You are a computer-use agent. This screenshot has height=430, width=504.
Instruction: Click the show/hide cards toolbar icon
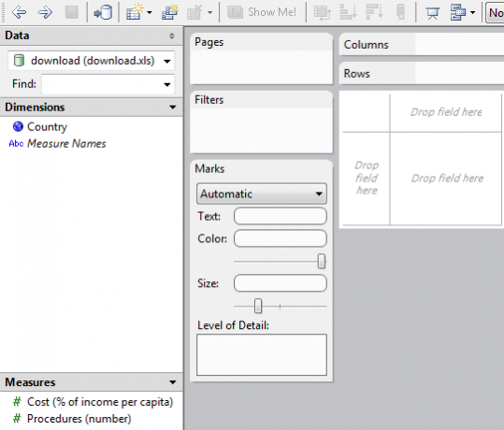coord(458,12)
